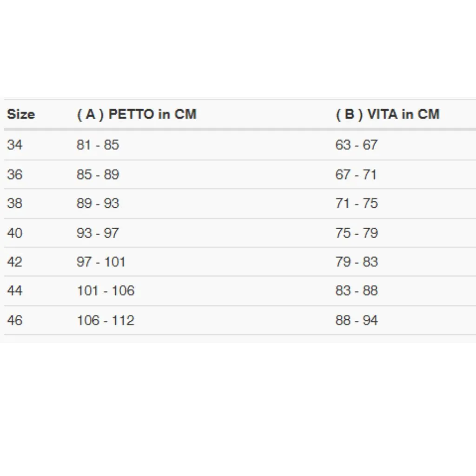
Task: Click the 75 - 79 waist value
Action: (356, 233)
